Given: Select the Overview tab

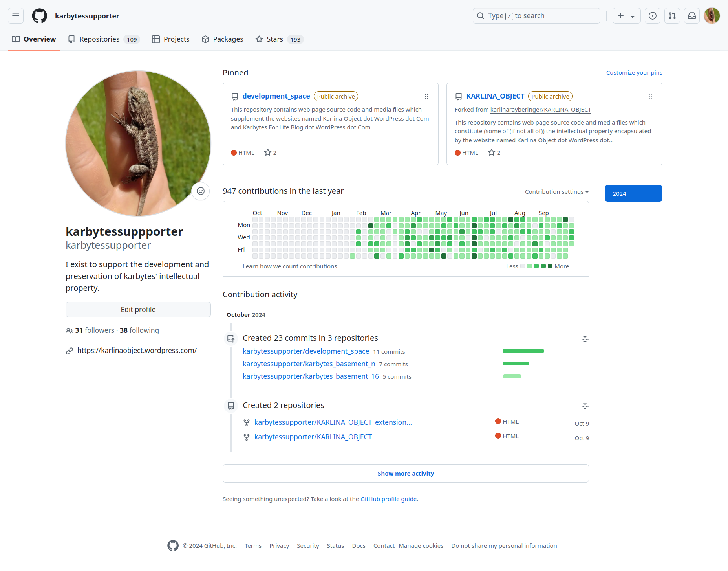Looking at the screenshot, I should pos(34,39).
